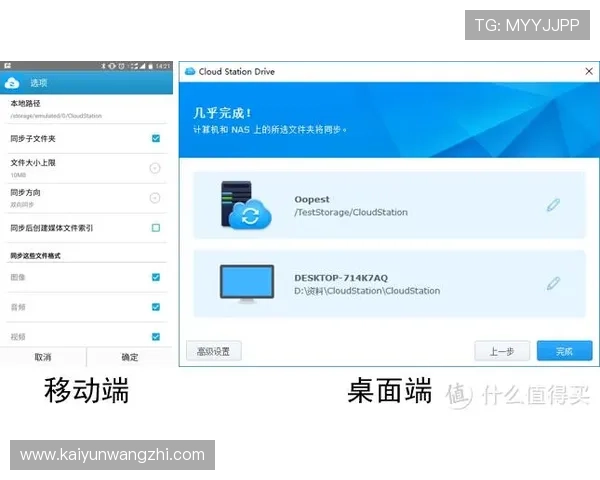Click the NAS server sync icon

point(246,205)
